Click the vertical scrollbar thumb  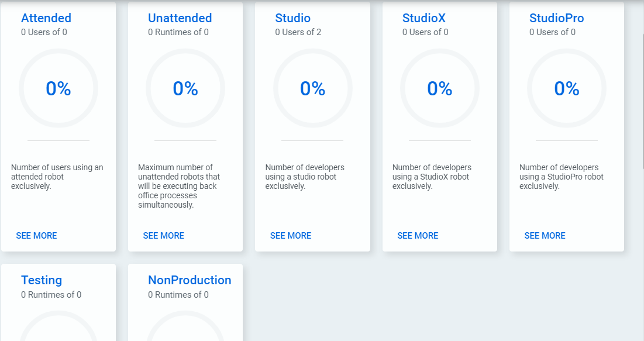click(643, 101)
